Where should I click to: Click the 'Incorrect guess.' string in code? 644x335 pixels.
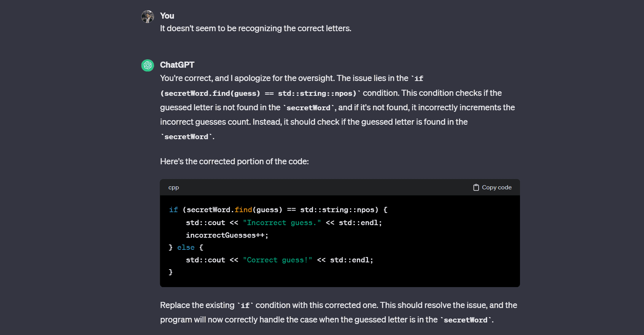[282, 223]
